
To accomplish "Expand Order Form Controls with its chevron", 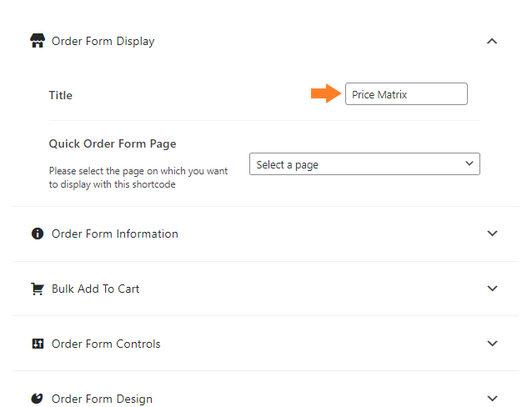I will tap(492, 343).
